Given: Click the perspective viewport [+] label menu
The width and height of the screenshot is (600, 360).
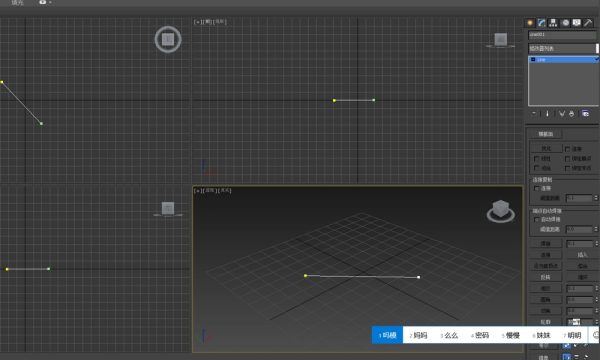Looking at the screenshot, I should (197, 191).
